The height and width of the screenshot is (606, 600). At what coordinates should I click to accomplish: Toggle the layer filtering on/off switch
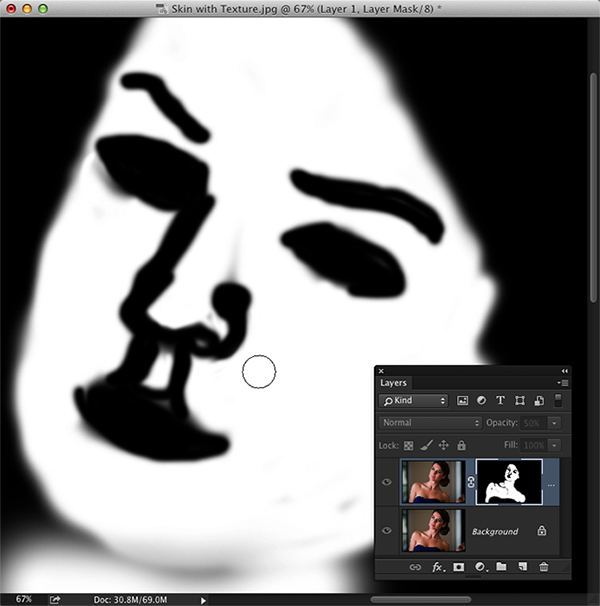559,400
